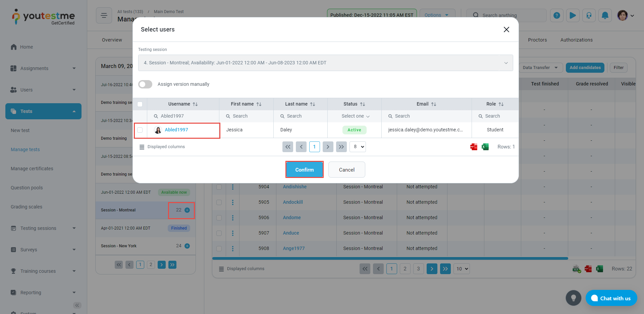The image size is (644, 314).
Task: Click the Cancel button
Action: [346, 170]
